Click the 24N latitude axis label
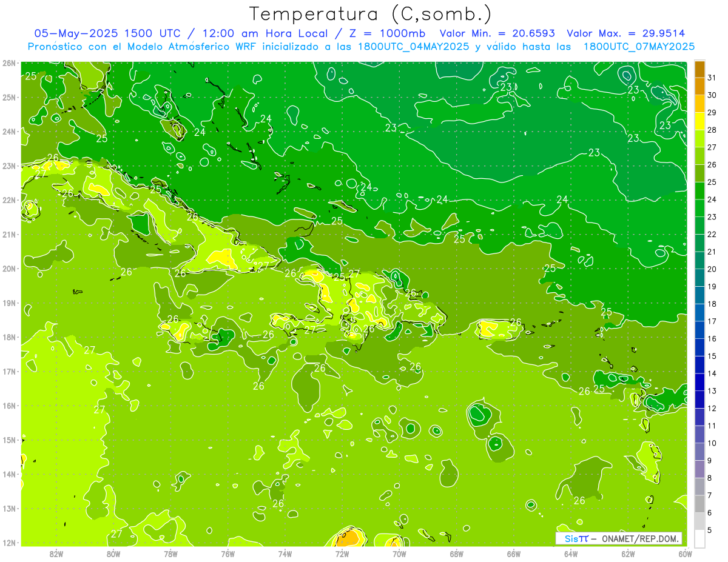 9,131
